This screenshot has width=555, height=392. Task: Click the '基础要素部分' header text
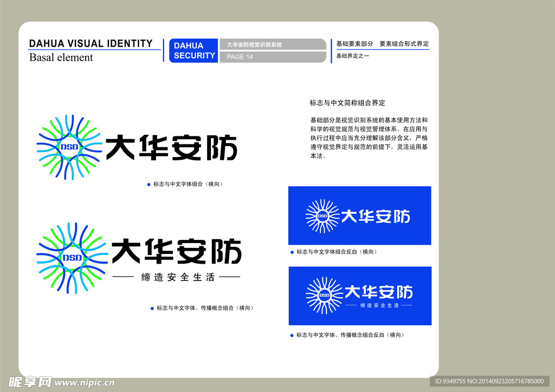pyautogui.click(x=354, y=44)
